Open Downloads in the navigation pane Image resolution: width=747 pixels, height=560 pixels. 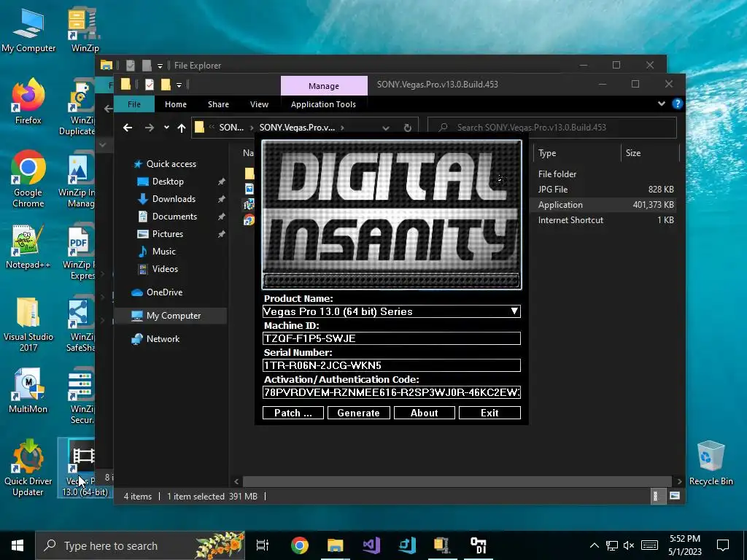click(x=174, y=199)
